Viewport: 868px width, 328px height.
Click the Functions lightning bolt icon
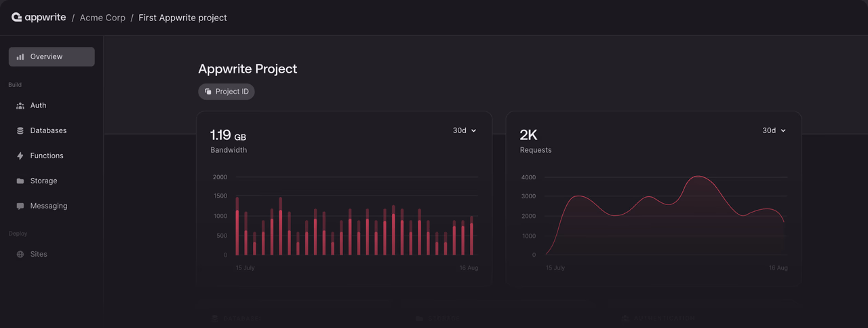coord(20,156)
